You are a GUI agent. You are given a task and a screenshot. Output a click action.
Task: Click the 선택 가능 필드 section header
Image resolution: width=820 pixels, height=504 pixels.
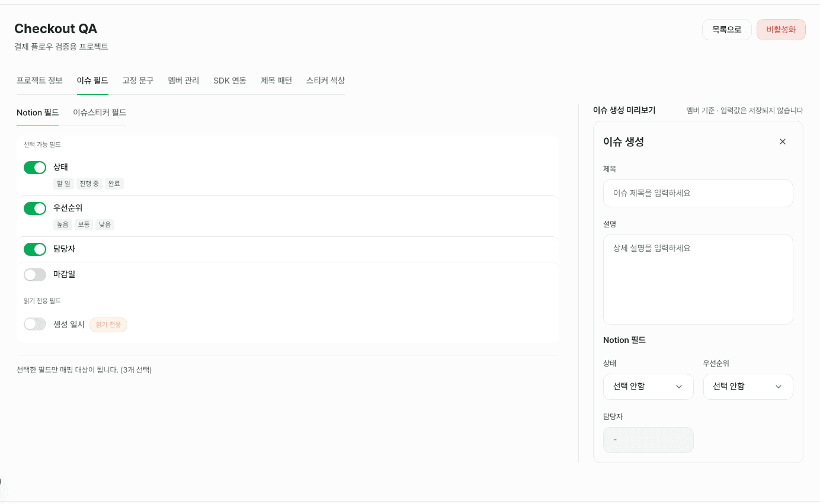tap(42, 145)
